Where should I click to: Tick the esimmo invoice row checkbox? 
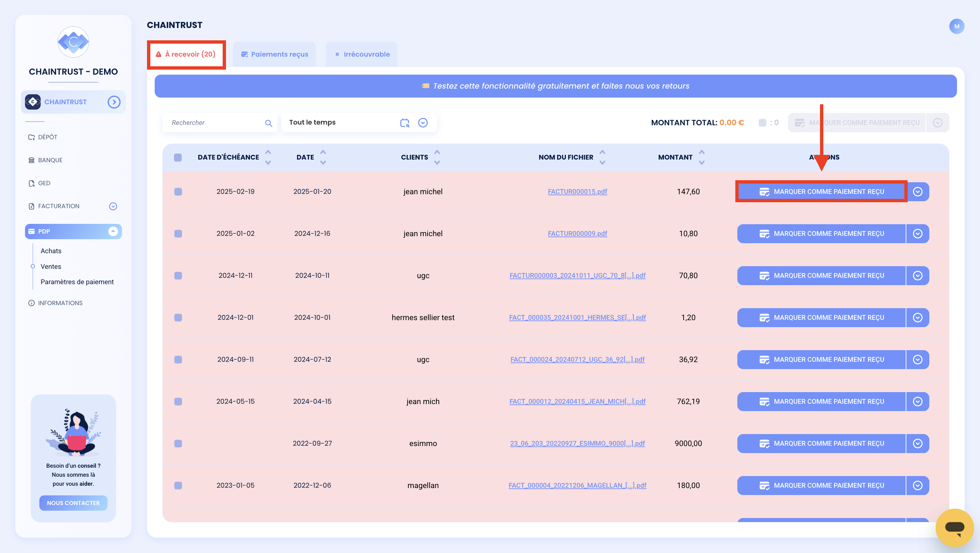pos(178,443)
